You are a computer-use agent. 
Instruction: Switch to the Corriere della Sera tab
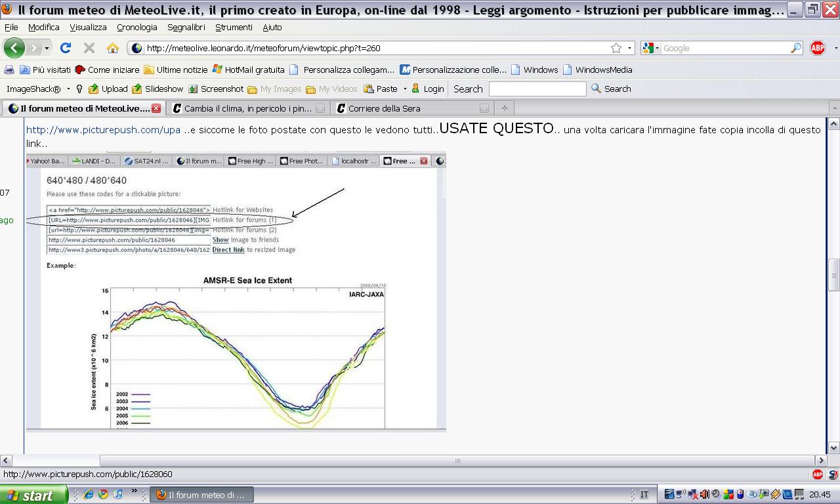coord(384,108)
